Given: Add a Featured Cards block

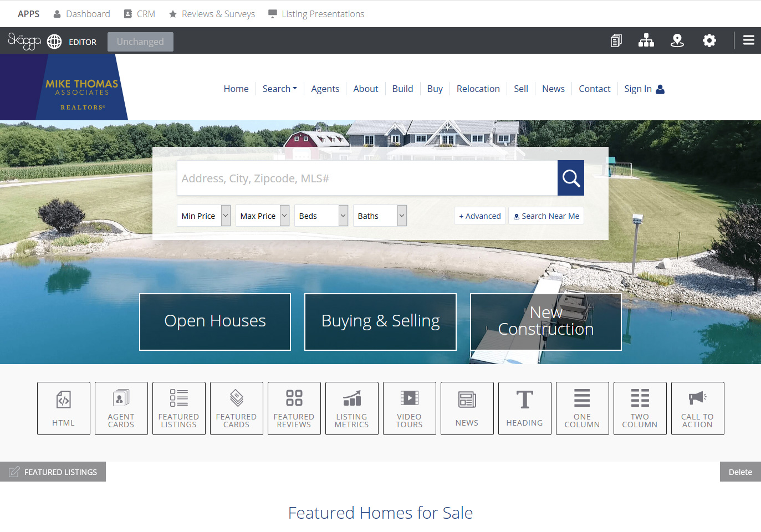Looking at the screenshot, I should 237,408.
